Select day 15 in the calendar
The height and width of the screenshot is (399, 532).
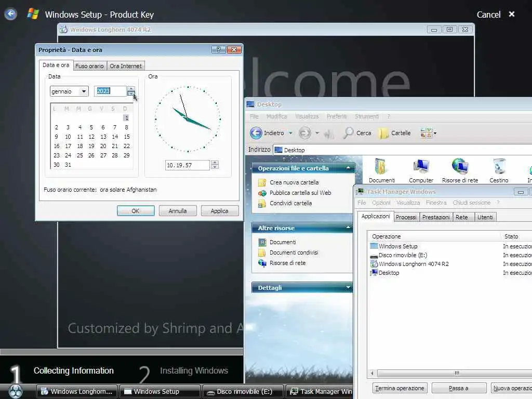tap(127, 137)
